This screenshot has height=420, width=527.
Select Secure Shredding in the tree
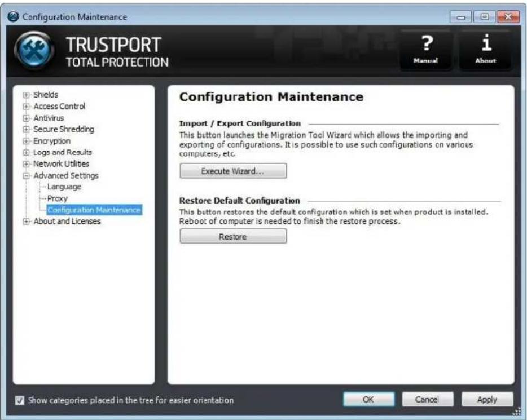click(x=64, y=129)
